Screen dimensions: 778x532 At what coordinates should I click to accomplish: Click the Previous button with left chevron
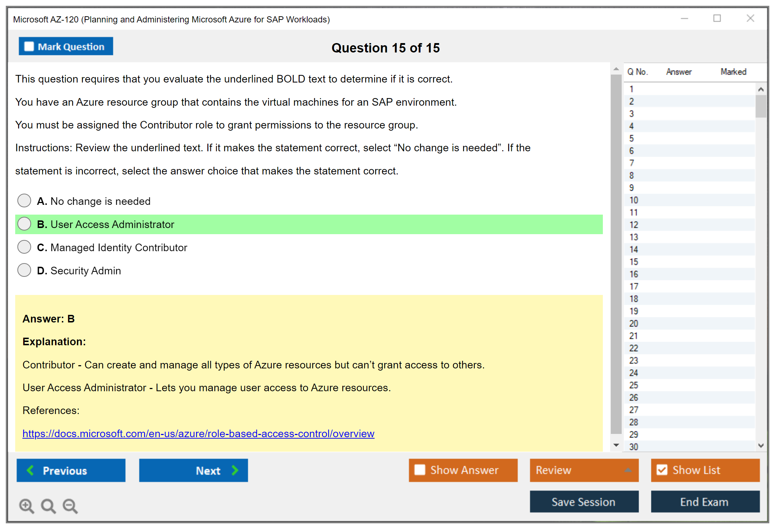point(71,470)
